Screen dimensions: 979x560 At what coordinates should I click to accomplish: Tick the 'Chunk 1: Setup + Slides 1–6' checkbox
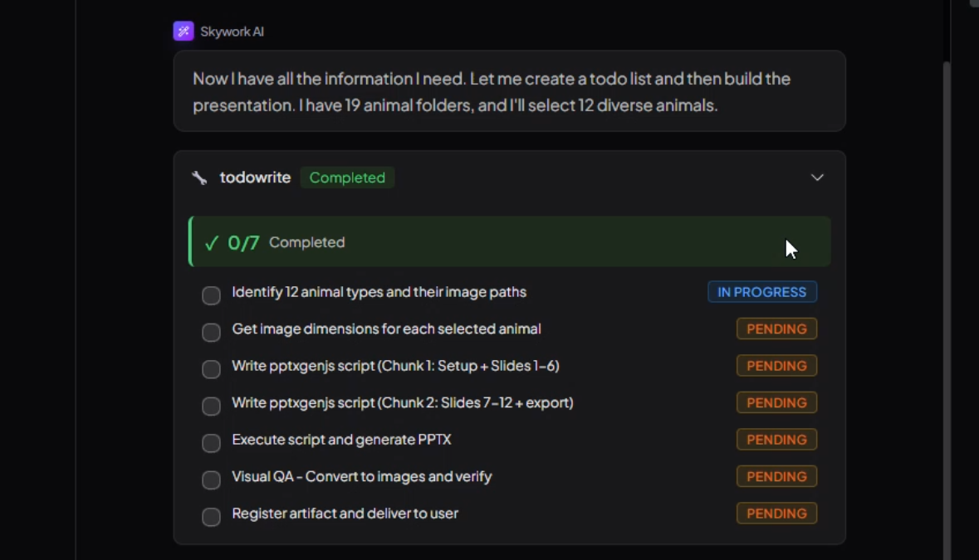212,369
